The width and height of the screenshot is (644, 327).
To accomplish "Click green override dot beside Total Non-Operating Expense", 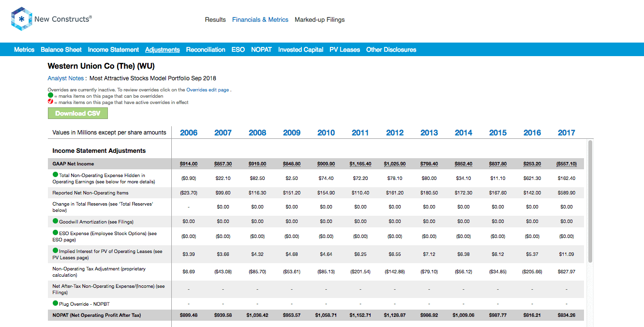I will [55, 175].
